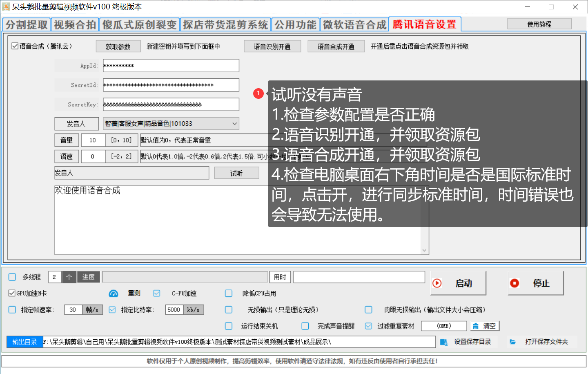Click the SecretKey input field
This screenshot has width=588, height=374.
pos(171,104)
